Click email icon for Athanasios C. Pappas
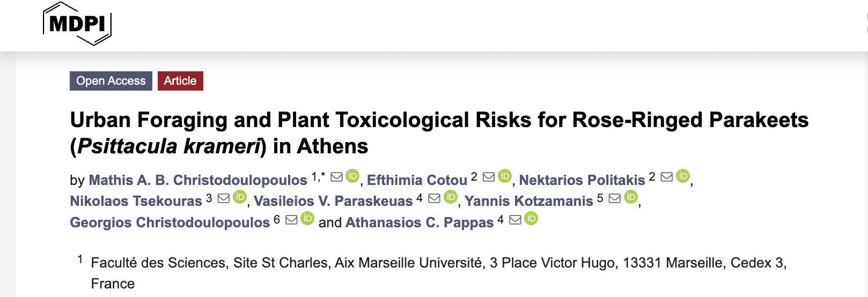The image size is (868, 297). click(x=515, y=220)
